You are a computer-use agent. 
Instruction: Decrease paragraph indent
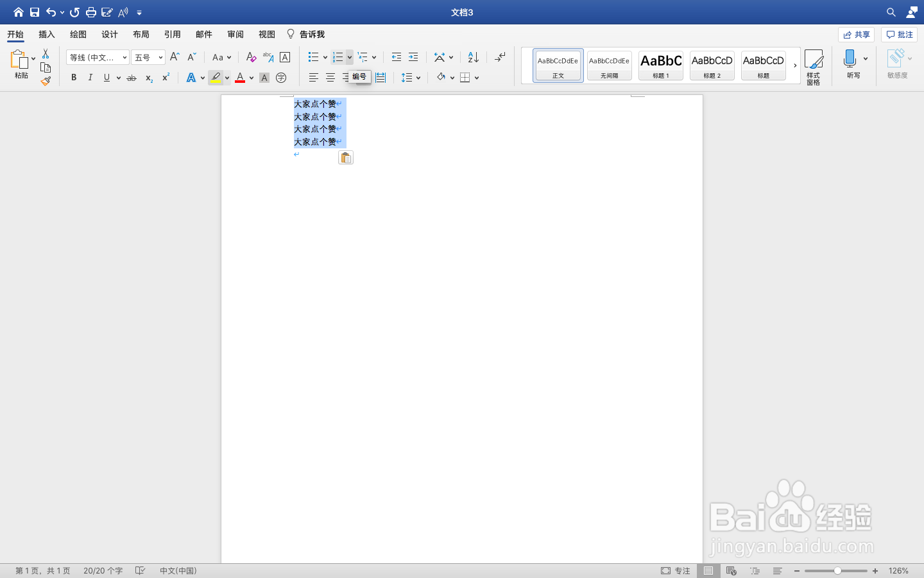[x=397, y=57]
